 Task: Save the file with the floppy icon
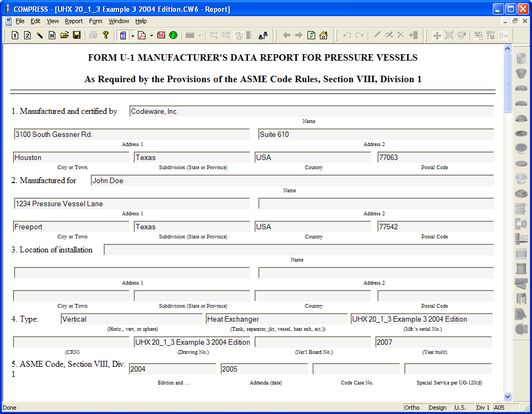(77, 35)
